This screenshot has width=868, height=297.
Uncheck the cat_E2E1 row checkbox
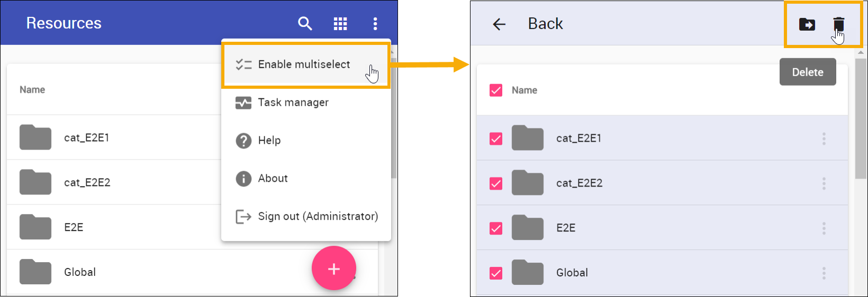(496, 138)
